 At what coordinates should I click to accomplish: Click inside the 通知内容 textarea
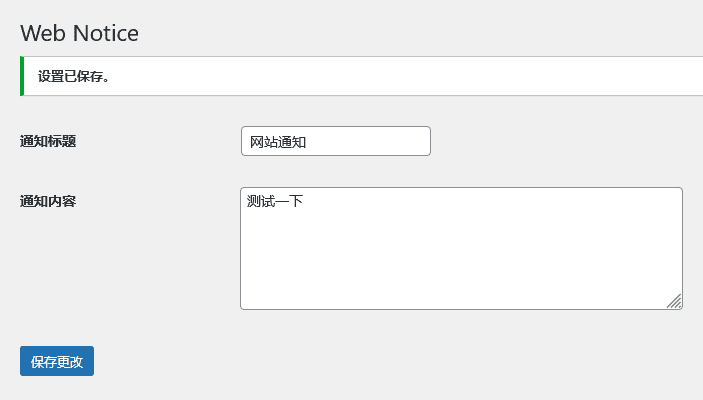tap(460, 248)
